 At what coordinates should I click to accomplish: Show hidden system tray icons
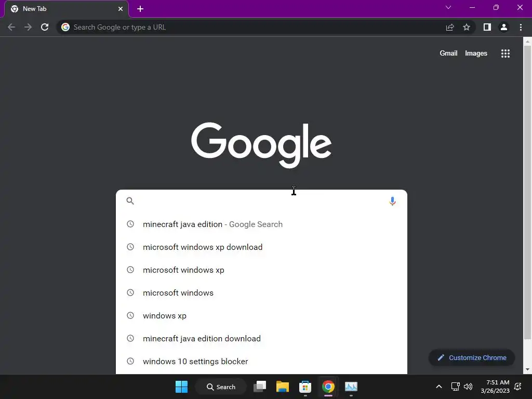438,387
